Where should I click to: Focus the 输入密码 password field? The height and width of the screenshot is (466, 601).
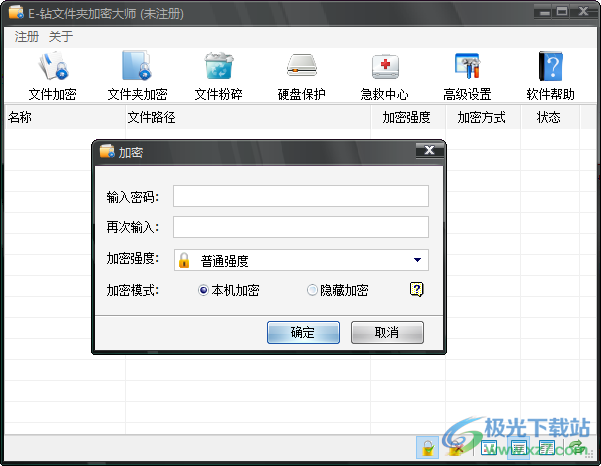301,196
